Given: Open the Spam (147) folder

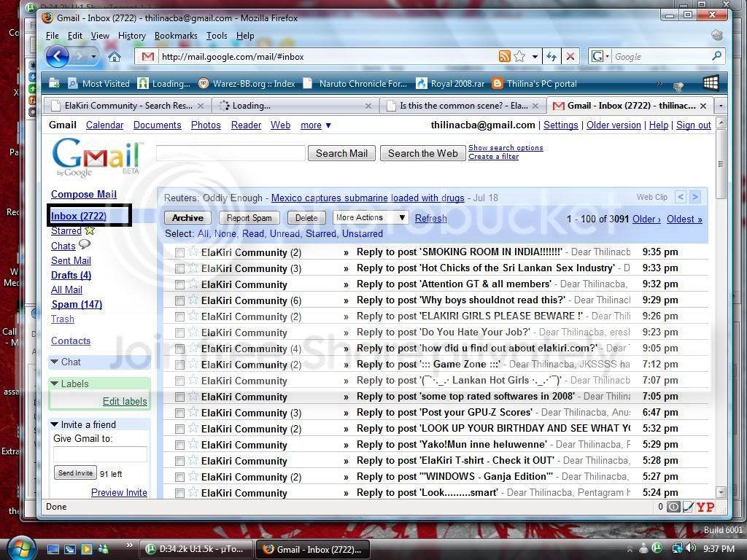Looking at the screenshot, I should point(77,304).
